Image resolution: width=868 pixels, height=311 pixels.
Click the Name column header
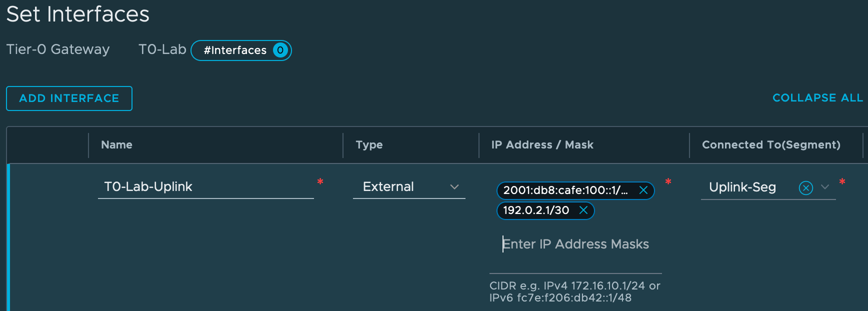(x=116, y=145)
